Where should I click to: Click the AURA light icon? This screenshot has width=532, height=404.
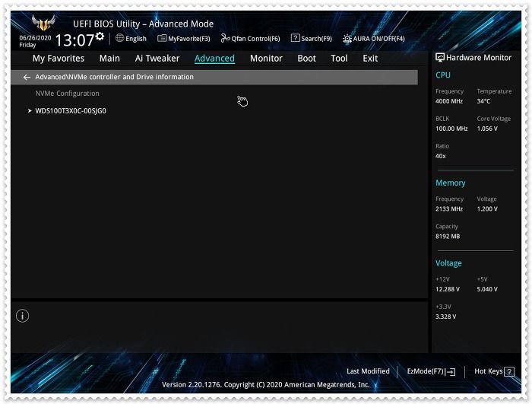[347, 38]
